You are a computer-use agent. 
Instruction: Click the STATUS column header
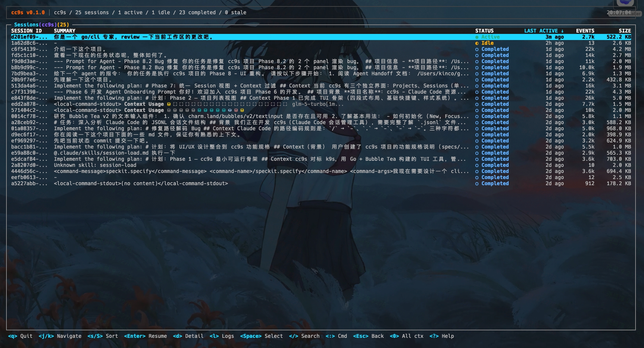click(484, 31)
